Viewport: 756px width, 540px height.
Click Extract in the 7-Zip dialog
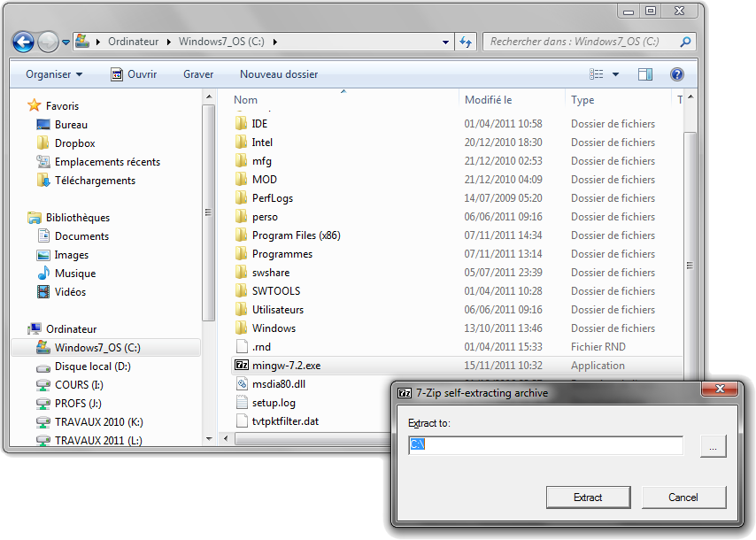click(588, 498)
